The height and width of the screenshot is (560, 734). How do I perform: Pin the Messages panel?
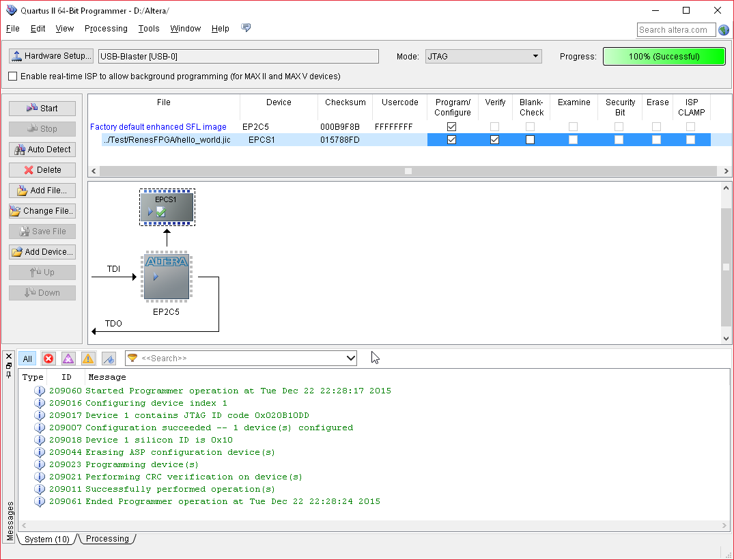tap(8, 374)
